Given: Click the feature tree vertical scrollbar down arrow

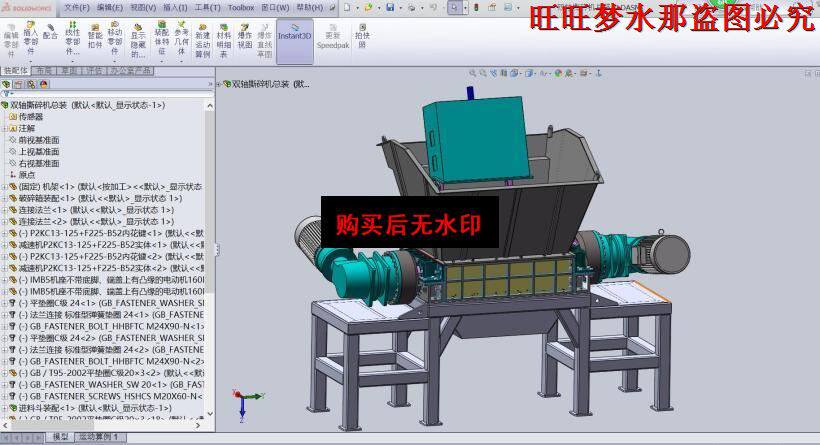Looking at the screenshot, I should [210, 413].
